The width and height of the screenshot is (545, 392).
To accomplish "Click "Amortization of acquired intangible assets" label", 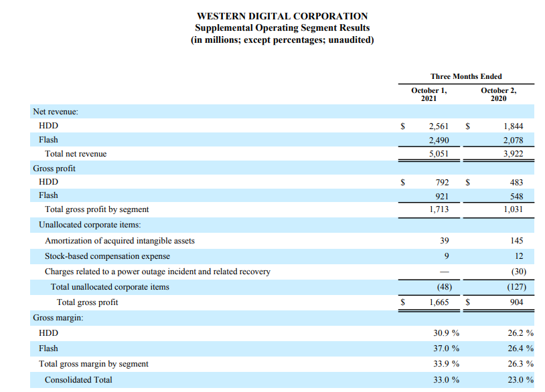I will (x=120, y=241).
